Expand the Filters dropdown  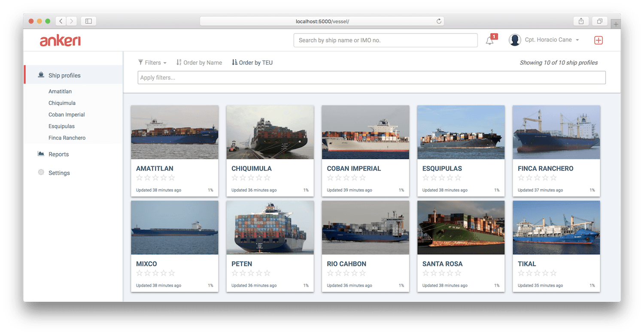pyautogui.click(x=152, y=63)
